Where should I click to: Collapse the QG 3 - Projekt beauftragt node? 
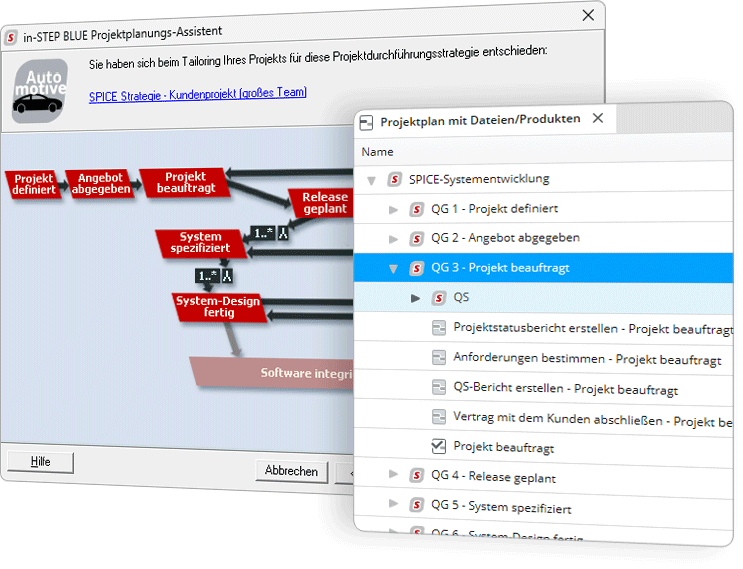pos(393,269)
